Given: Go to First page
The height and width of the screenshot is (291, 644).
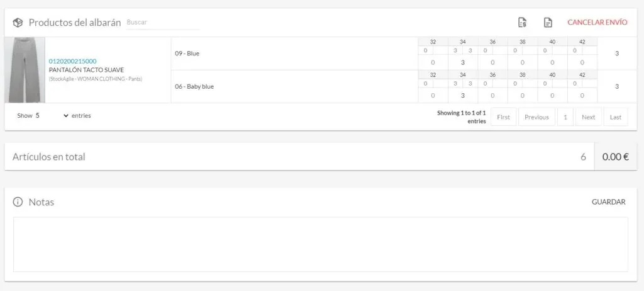Looking at the screenshot, I should coord(503,117).
